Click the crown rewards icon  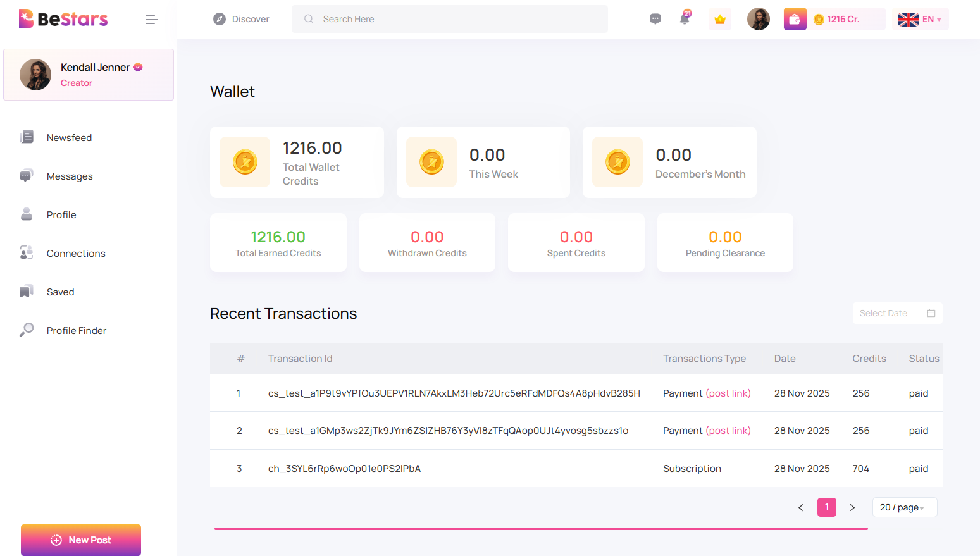719,19
